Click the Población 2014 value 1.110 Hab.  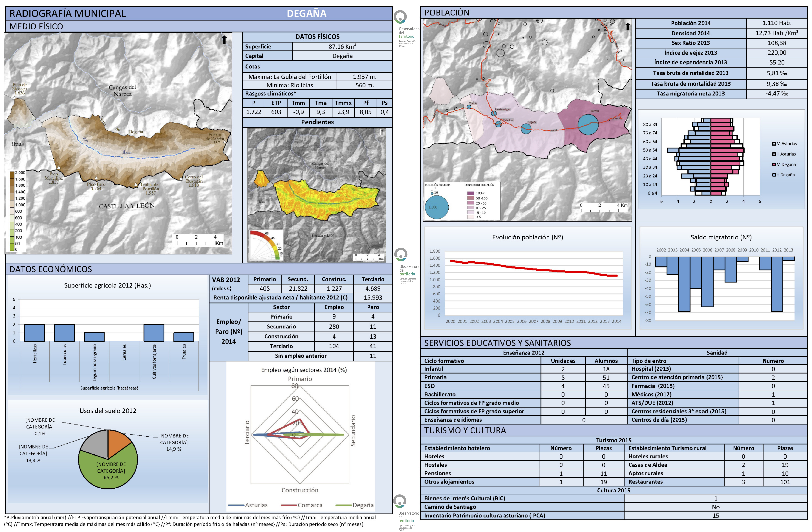coord(777,23)
